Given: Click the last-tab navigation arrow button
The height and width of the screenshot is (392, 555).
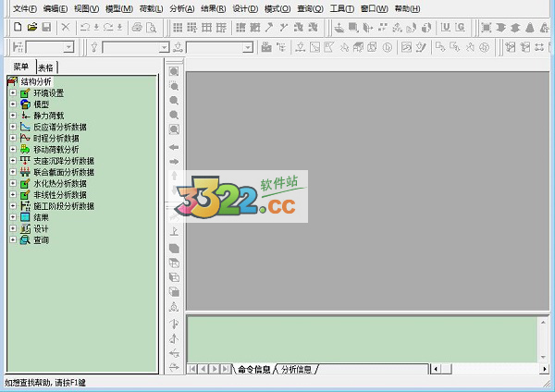Looking at the screenshot, I should point(225,369).
